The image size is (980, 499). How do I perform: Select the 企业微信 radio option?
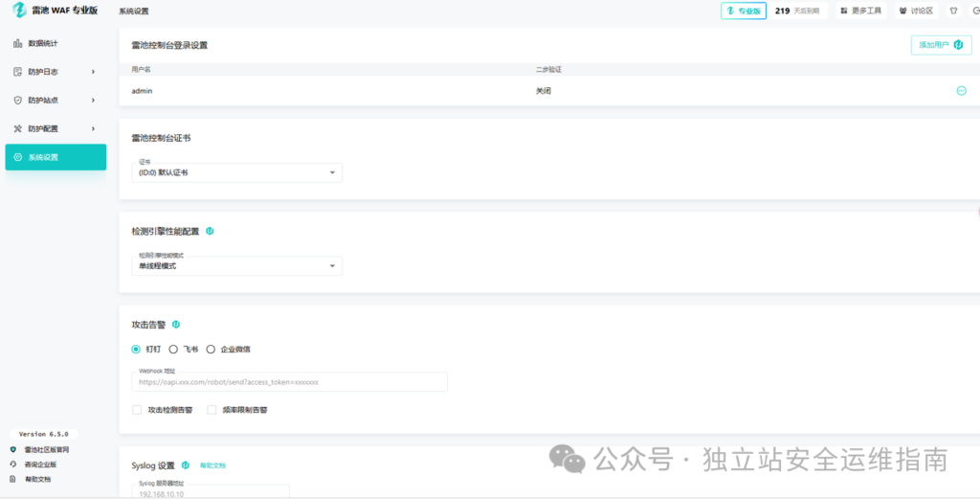[x=211, y=349]
